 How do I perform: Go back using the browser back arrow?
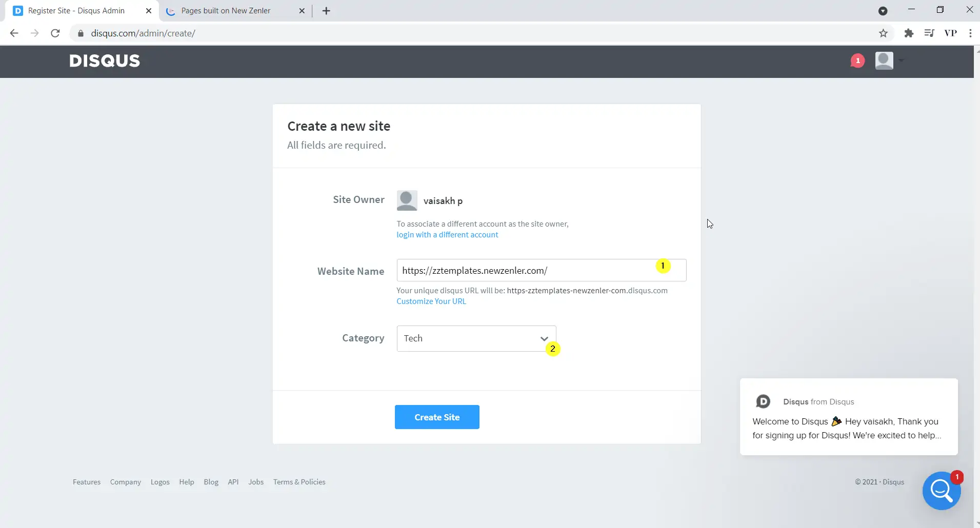click(14, 33)
